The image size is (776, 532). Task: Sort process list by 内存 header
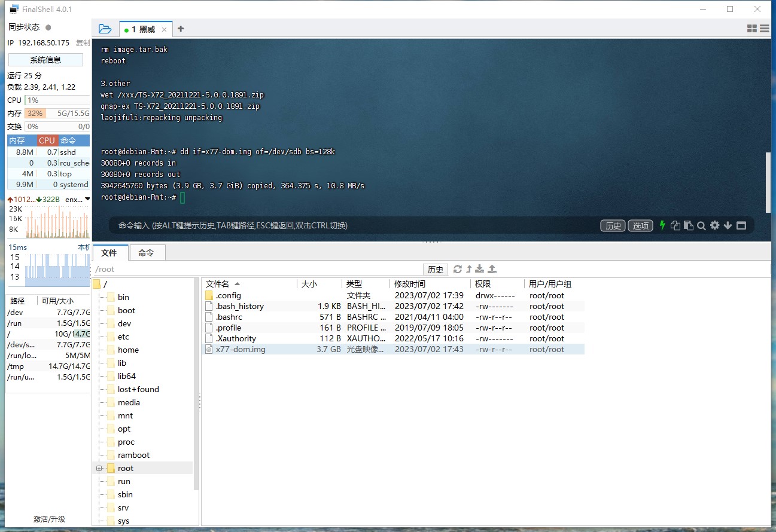(22, 140)
